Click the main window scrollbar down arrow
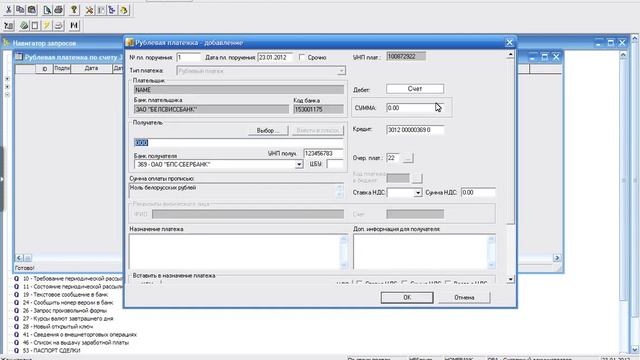Screen dimensions: 640x360 [x=635, y=349]
